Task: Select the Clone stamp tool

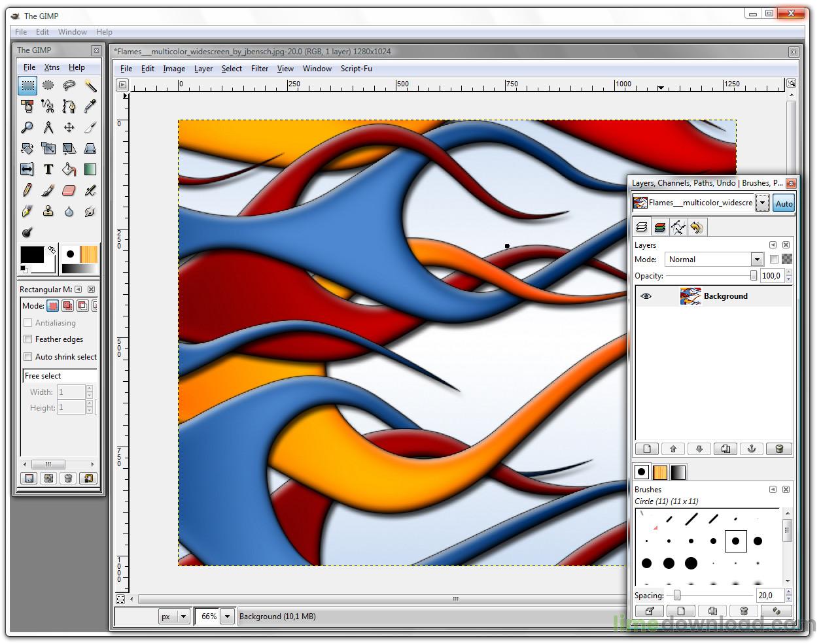Action: tap(48, 211)
